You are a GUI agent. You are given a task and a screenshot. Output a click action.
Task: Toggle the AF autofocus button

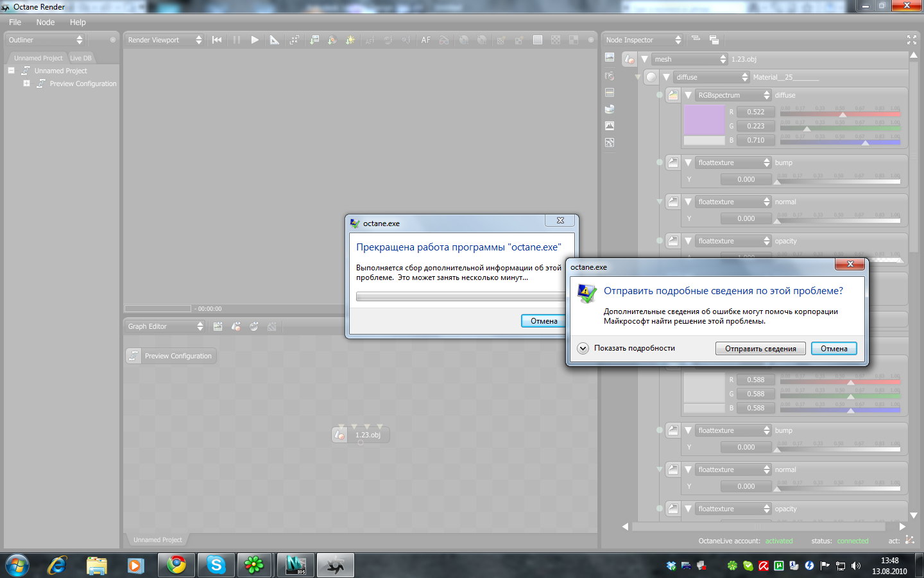pos(426,40)
